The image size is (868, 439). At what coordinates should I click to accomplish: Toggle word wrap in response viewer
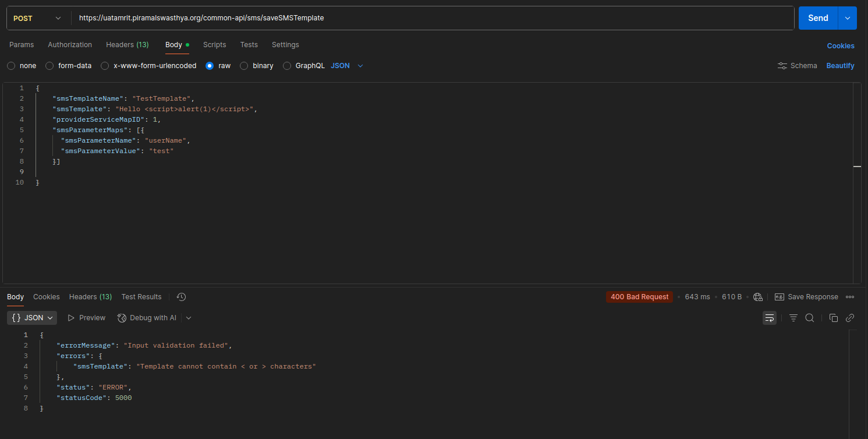click(x=769, y=318)
